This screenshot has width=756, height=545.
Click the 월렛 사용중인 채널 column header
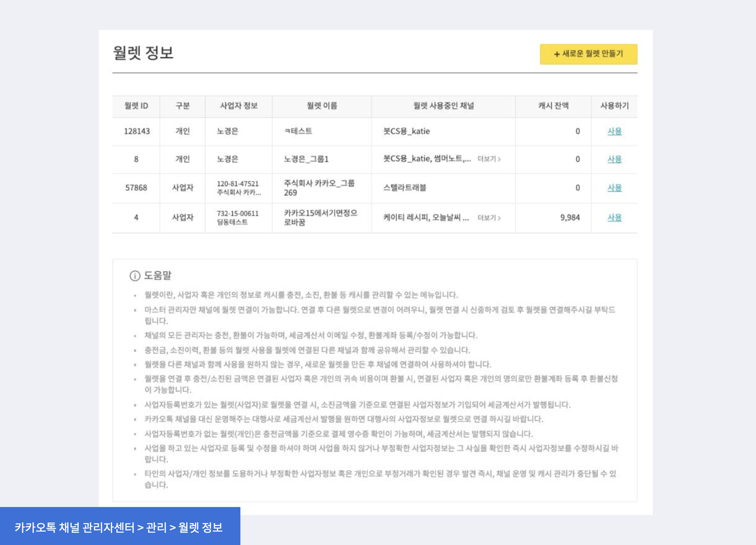click(443, 106)
